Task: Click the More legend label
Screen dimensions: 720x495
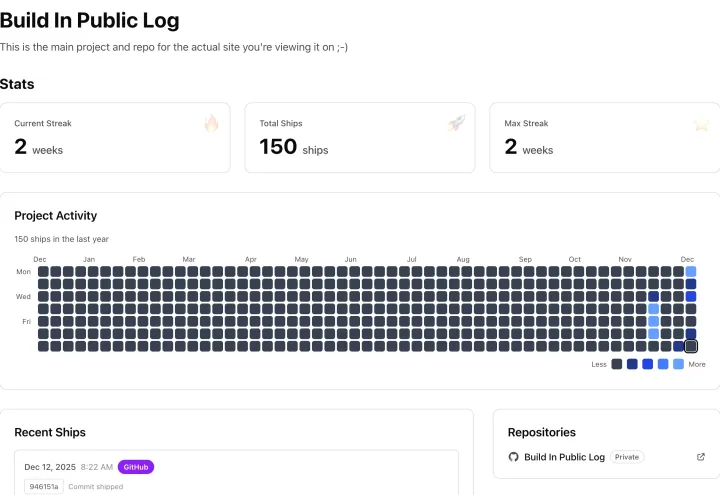Action: (697, 364)
